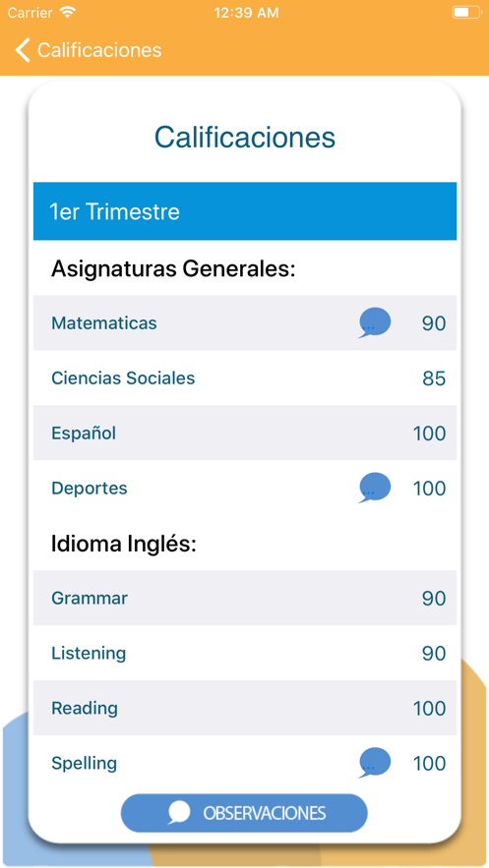Tap the Spelling subject label
The width and height of the screenshot is (489, 868).
coord(85,764)
